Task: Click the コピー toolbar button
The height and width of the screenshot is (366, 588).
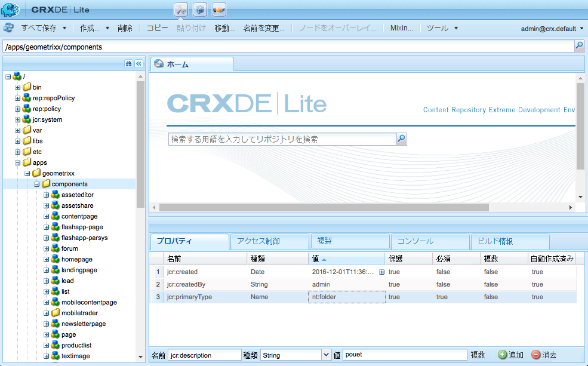Action: [x=157, y=28]
